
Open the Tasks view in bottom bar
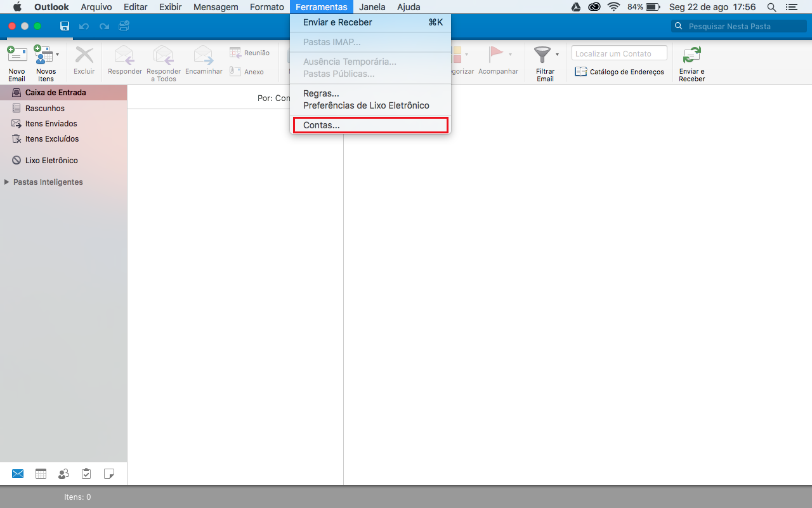pos(86,474)
